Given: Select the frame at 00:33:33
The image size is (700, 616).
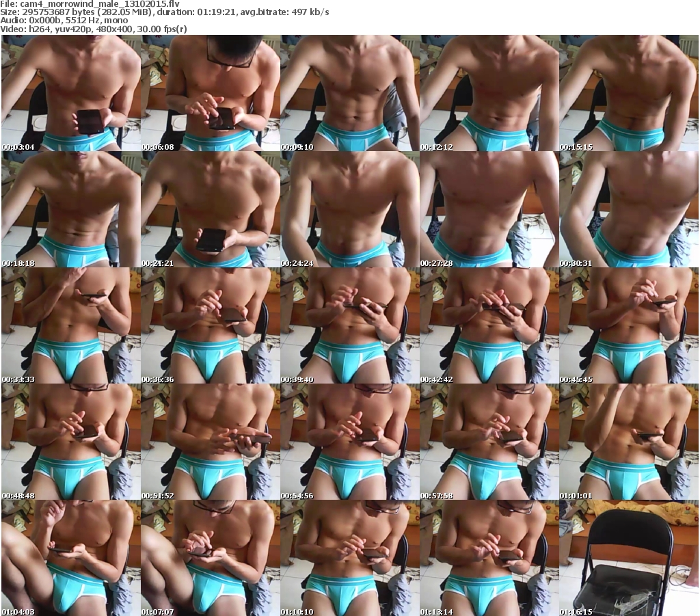Looking at the screenshot, I should (71, 325).
